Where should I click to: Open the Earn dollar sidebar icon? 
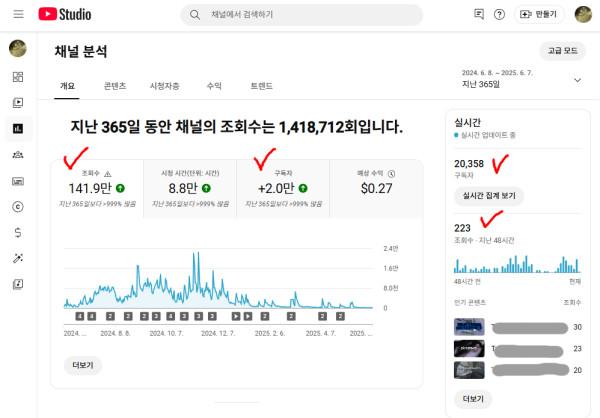point(18,232)
